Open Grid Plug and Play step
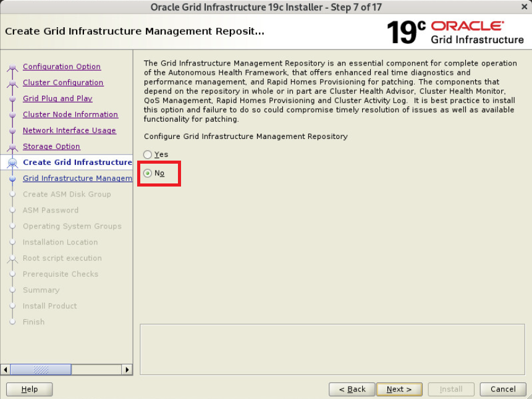532x399 pixels. tap(57, 98)
